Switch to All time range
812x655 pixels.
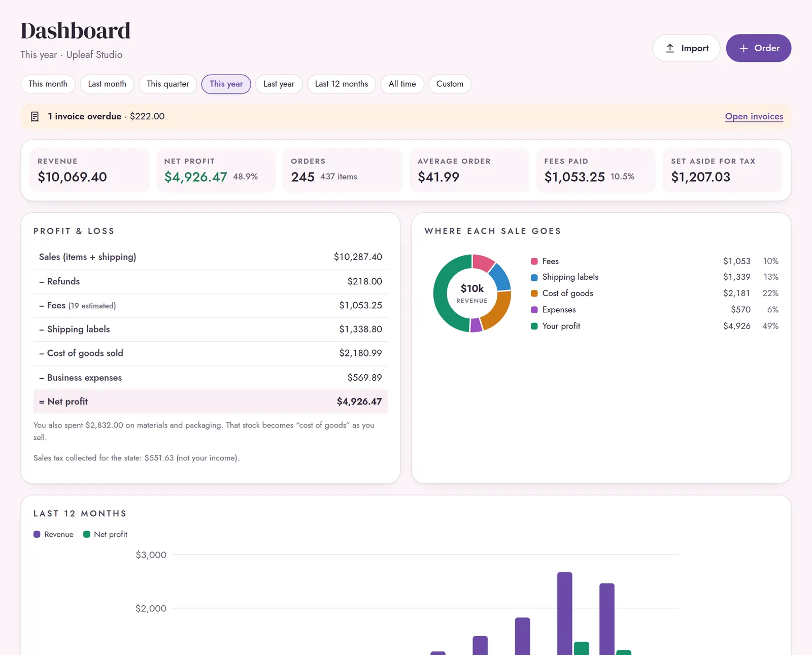(402, 84)
